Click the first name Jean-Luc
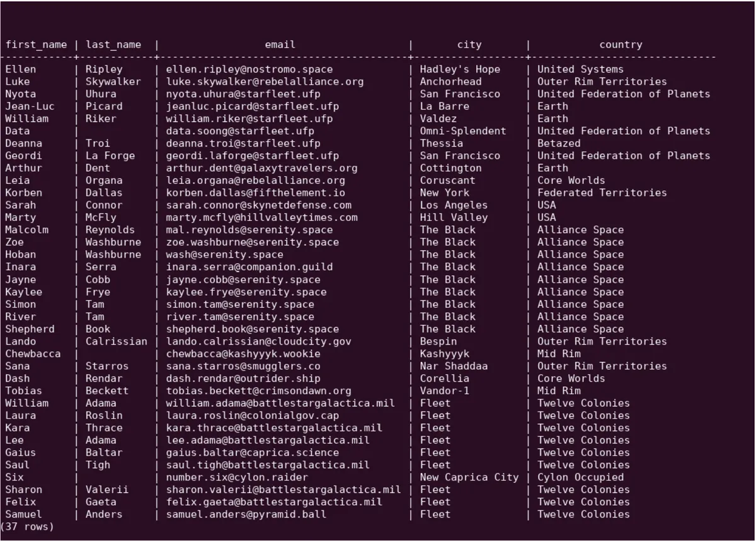Viewport: 756px width, 541px height. (x=30, y=106)
